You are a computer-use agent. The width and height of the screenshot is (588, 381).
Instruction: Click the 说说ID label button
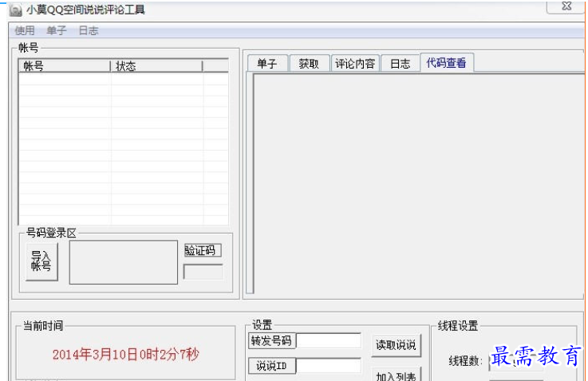pos(272,366)
